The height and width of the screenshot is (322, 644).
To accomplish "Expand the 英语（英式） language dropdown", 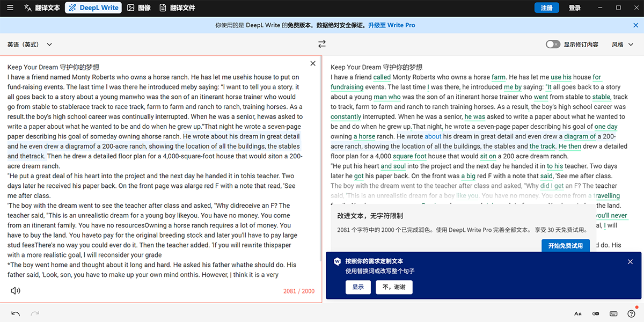I will (30, 45).
